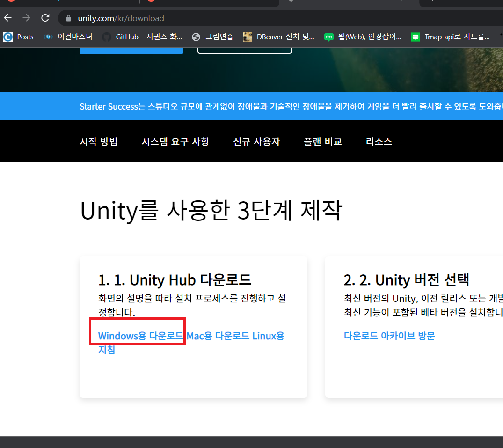Click the white outlined button at top

tap(245, 51)
